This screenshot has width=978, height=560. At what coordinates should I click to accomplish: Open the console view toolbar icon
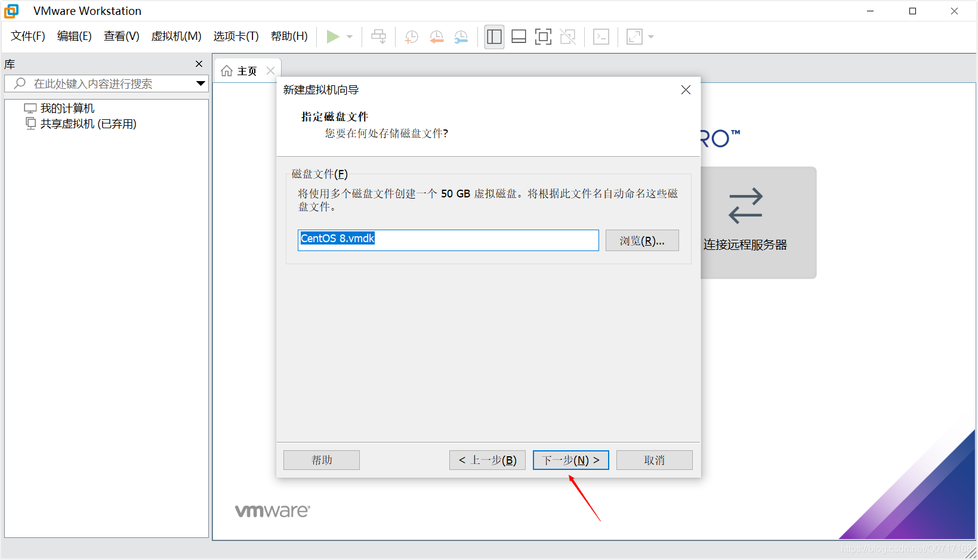601,37
